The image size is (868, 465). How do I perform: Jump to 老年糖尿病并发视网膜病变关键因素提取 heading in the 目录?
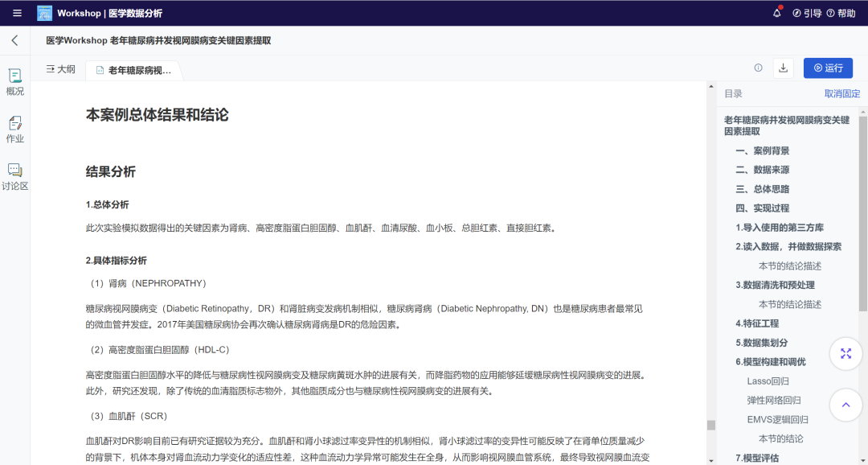(x=787, y=126)
